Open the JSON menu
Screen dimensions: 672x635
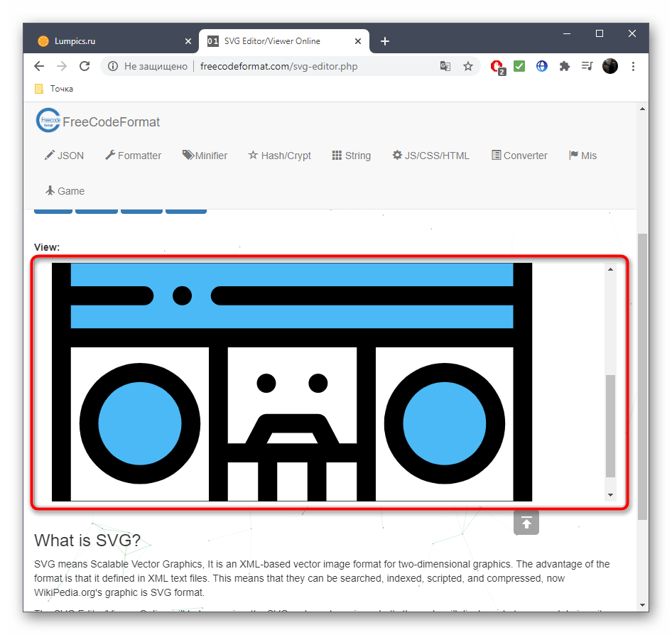(x=64, y=156)
